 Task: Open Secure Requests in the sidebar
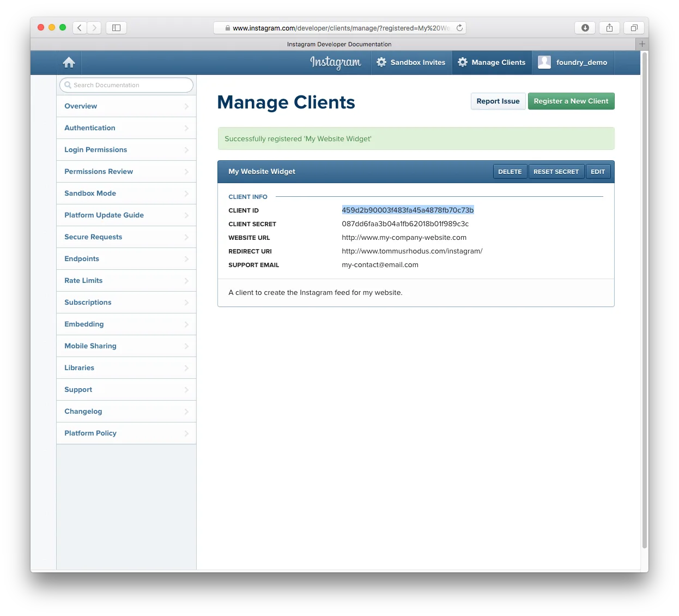pos(126,237)
